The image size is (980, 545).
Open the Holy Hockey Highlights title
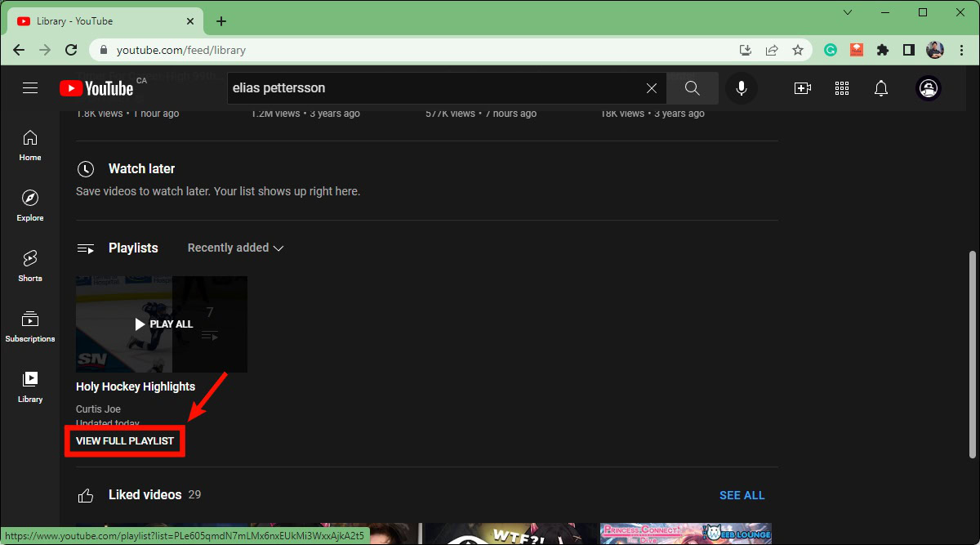point(136,386)
